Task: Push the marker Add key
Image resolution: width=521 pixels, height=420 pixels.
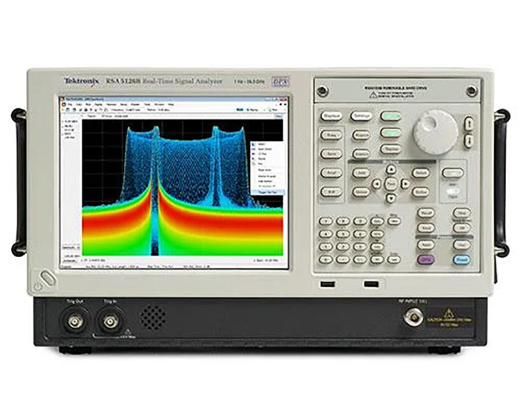Action: (361, 173)
